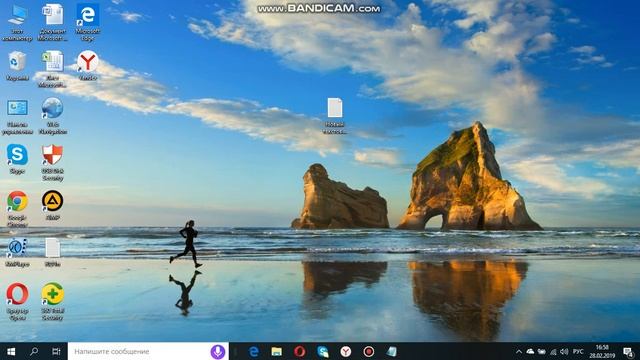Open the network tray icon
Image resolution: width=640 pixels, height=360 pixels.
click(x=553, y=351)
